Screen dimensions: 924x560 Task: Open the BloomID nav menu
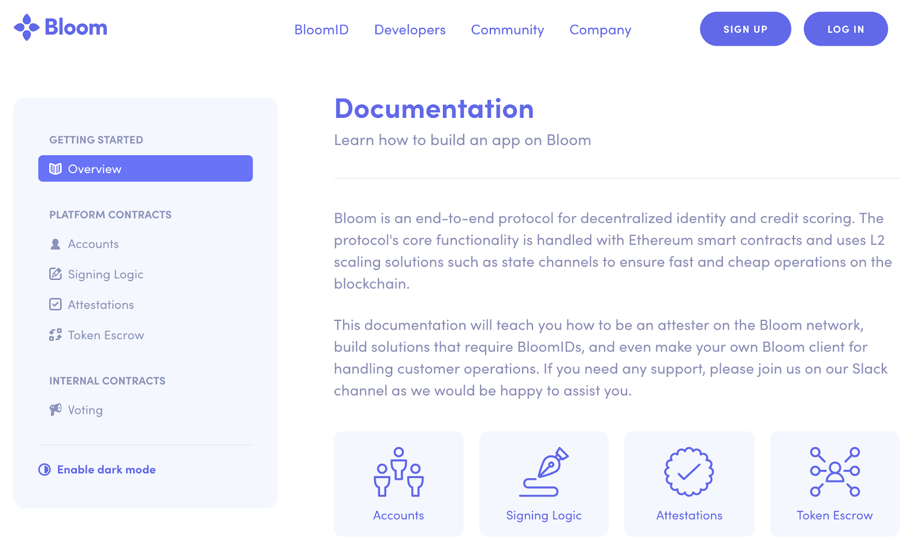pos(322,29)
